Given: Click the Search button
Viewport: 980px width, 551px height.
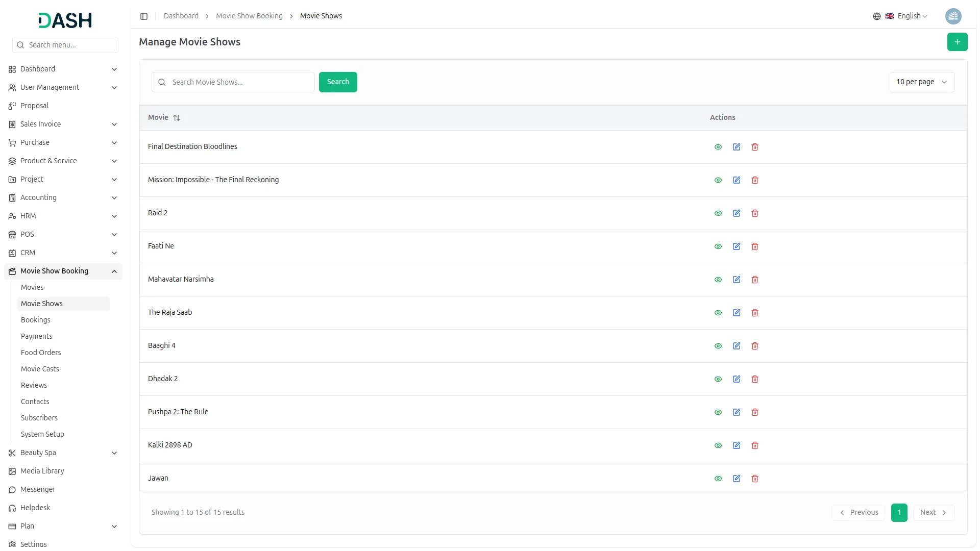Looking at the screenshot, I should click(337, 82).
